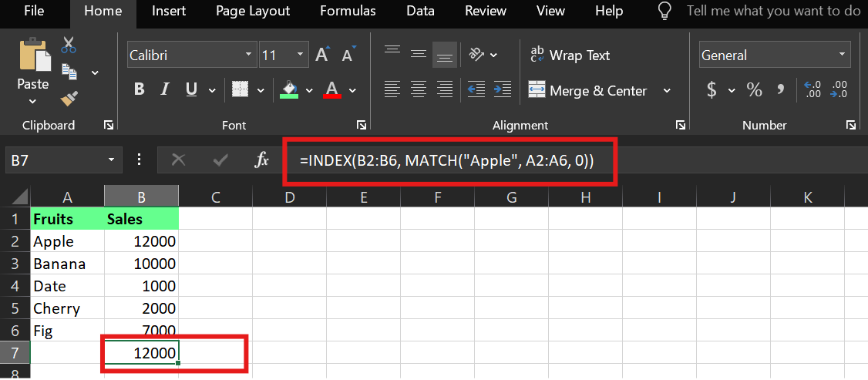
Task: Switch to the Formulas tab
Action: coord(348,11)
